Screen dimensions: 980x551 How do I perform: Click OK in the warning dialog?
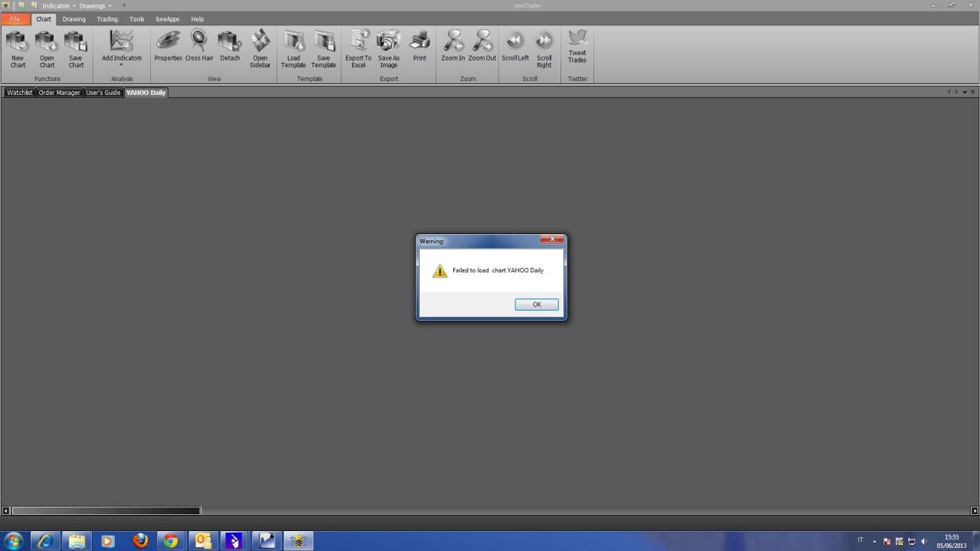point(537,305)
